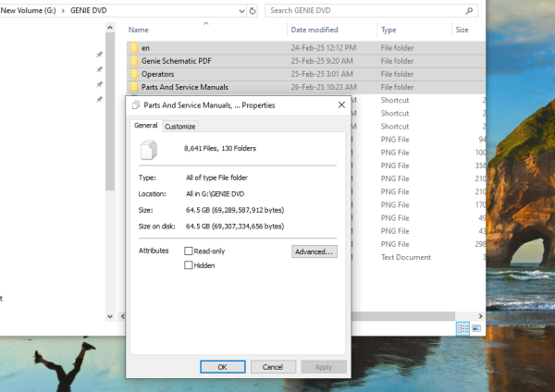This screenshot has width=555, height=392.
Task: Select the Operators folder name
Action: [158, 74]
